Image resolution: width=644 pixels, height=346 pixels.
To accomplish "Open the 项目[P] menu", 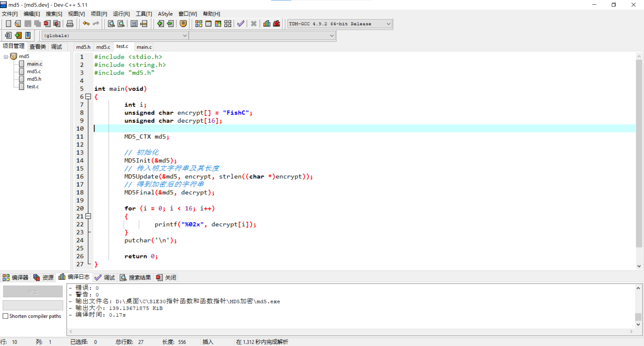I will 99,14.
